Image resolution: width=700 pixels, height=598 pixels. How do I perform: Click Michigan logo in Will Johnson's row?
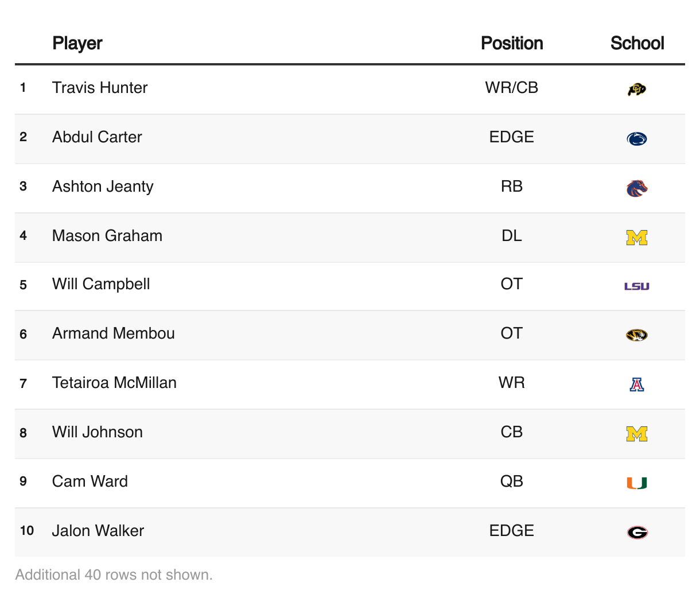coord(637,433)
